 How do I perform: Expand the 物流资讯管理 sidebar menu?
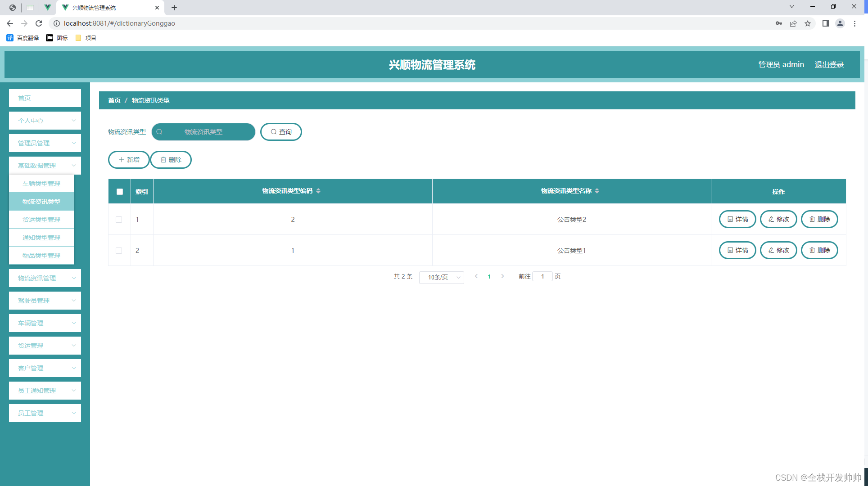[x=45, y=278]
